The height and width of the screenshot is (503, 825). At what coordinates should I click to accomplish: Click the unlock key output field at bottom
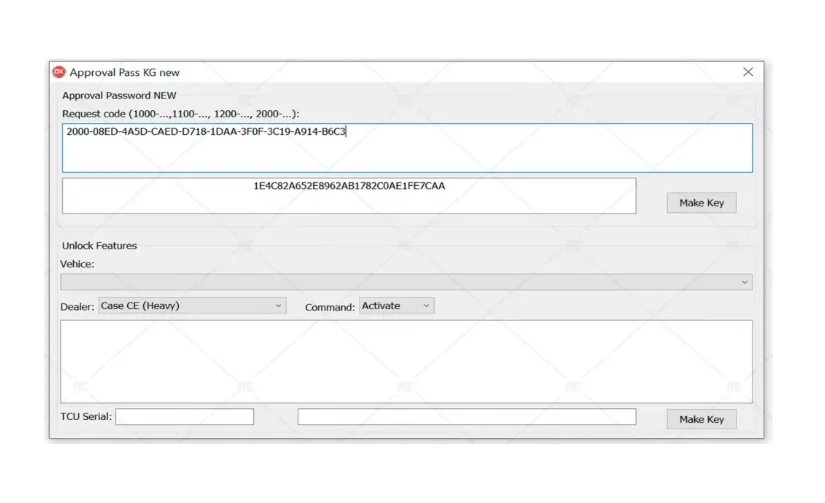[467, 417]
